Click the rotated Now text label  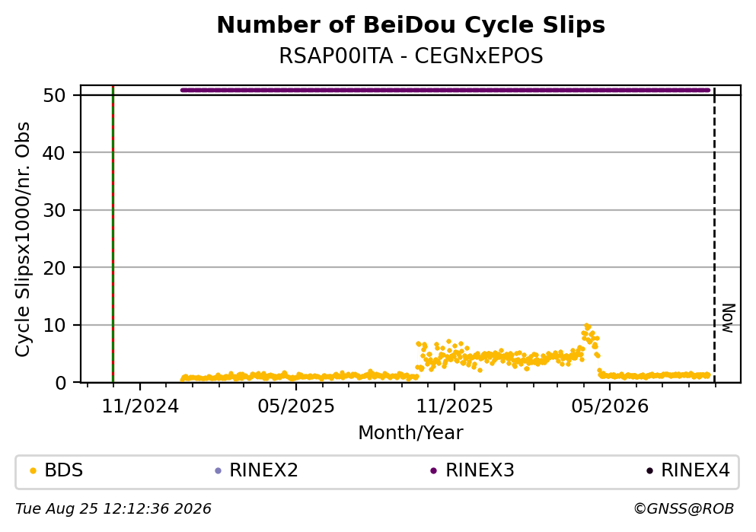tap(728, 318)
